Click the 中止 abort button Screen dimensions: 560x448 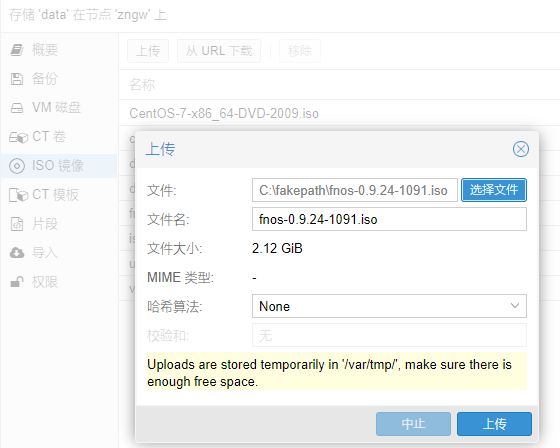point(413,424)
